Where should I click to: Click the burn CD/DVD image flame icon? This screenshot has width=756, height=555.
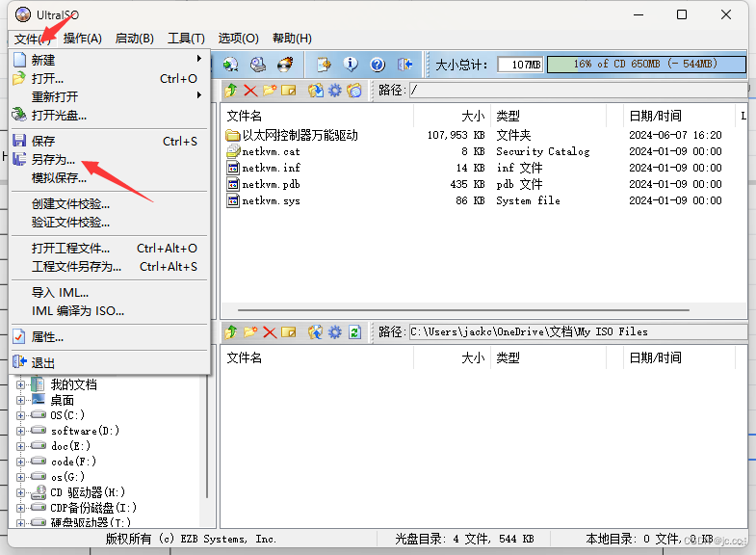click(285, 65)
